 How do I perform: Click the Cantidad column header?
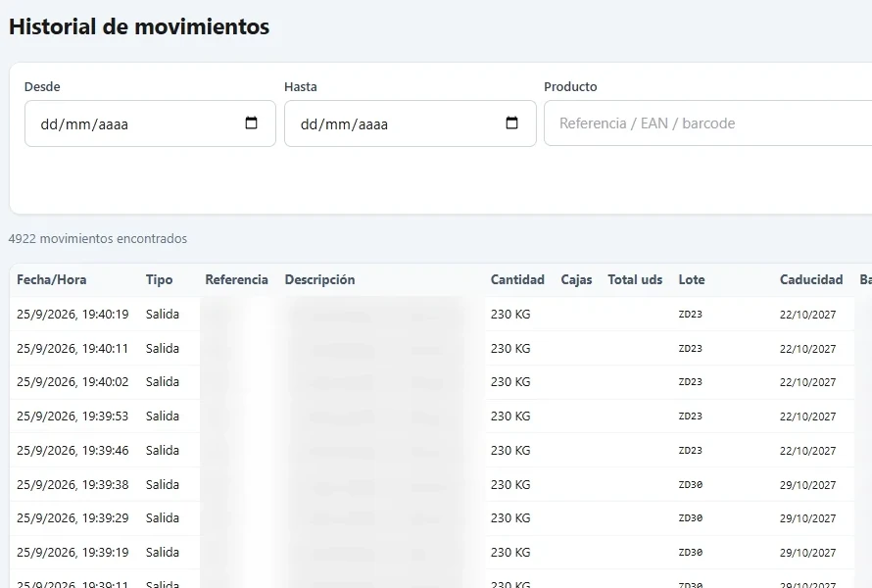pos(517,280)
